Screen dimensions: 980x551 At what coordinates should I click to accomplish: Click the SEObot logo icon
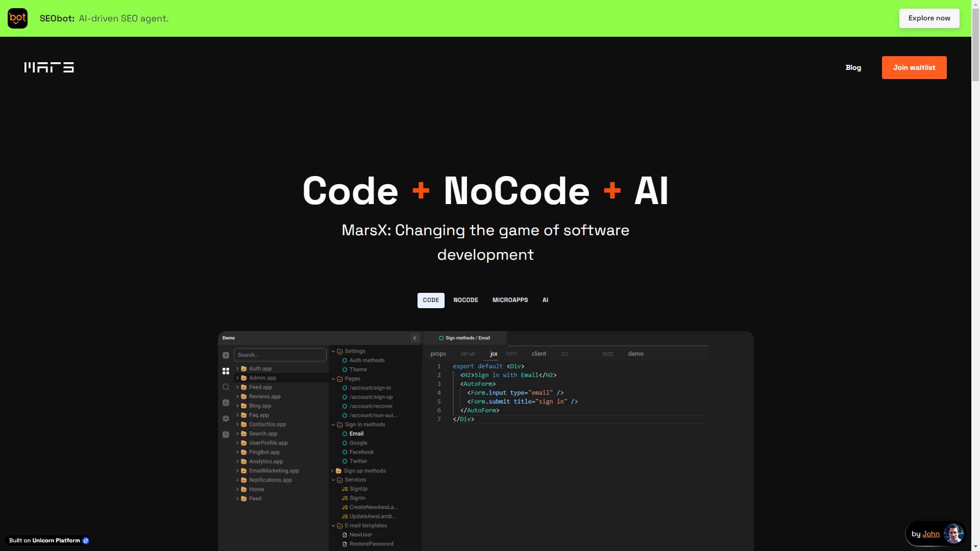pos(17,18)
